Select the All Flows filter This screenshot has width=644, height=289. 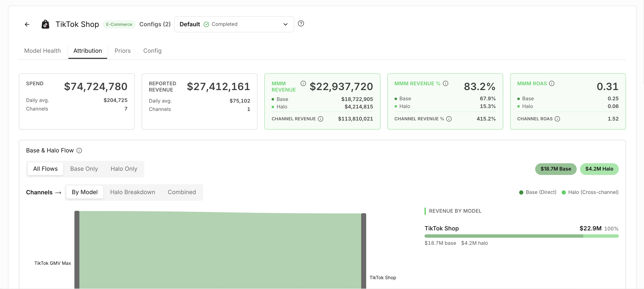[45, 169]
